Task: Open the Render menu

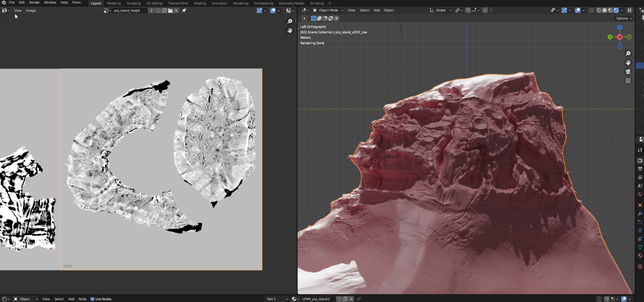Action: 34,3
